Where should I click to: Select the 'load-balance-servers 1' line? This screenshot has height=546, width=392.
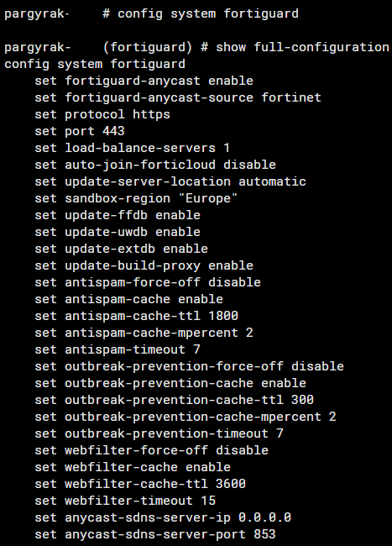coord(133,148)
